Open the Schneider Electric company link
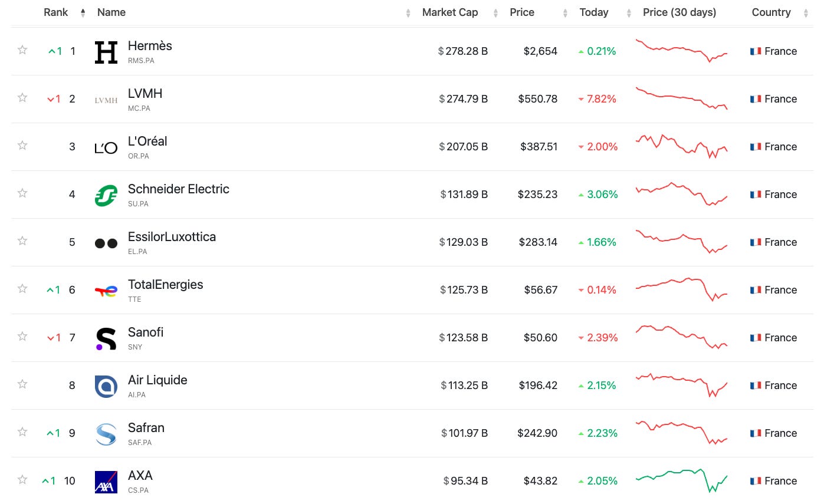 point(179,189)
